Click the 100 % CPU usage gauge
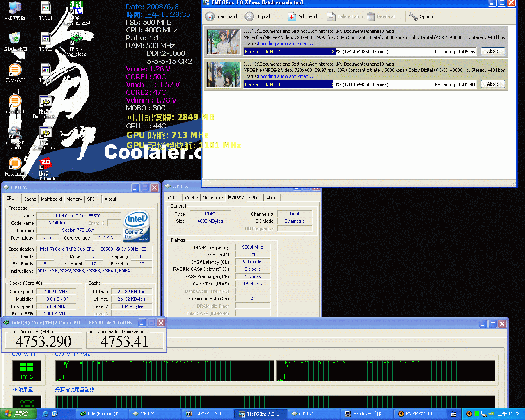This screenshot has height=420, width=525. (x=27, y=370)
